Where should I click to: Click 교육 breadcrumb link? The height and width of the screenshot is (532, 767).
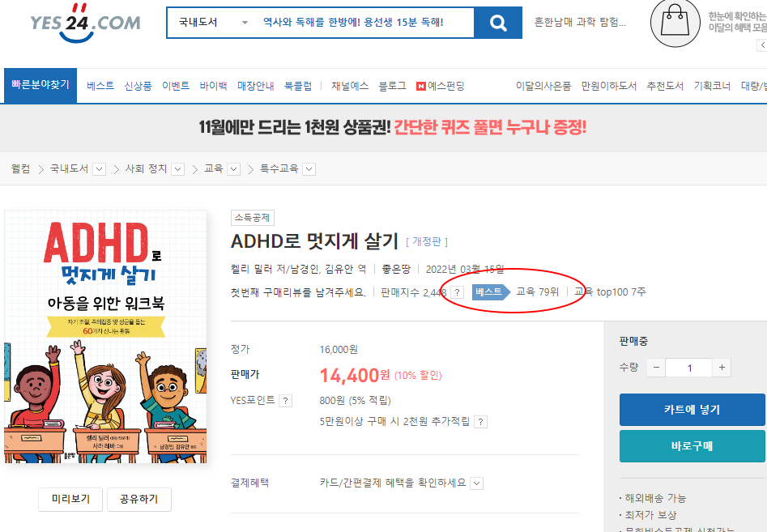[213, 168]
